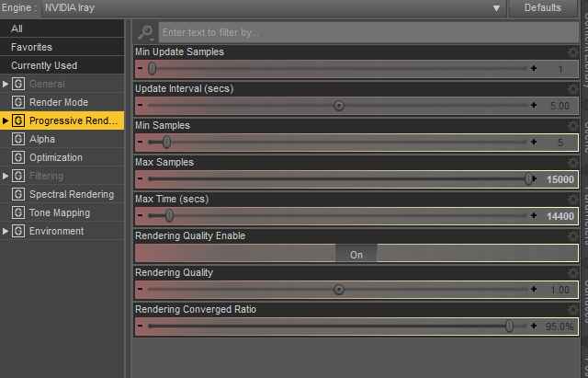Click the plus icon on Max Time slider
This screenshot has width=588, height=378.
click(x=534, y=216)
